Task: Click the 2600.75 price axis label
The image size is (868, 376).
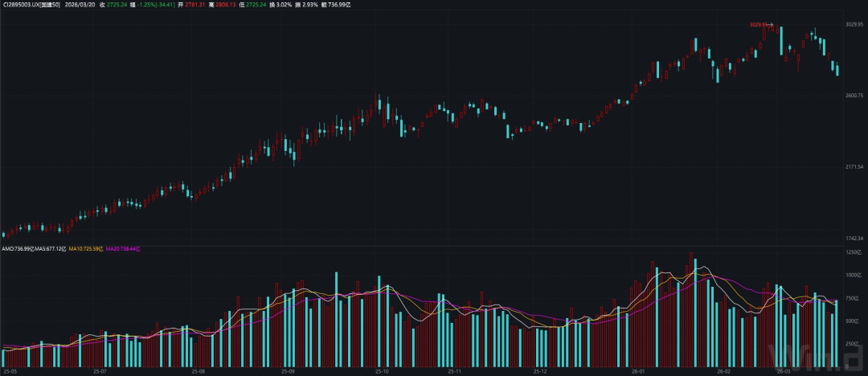Action: (x=854, y=96)
